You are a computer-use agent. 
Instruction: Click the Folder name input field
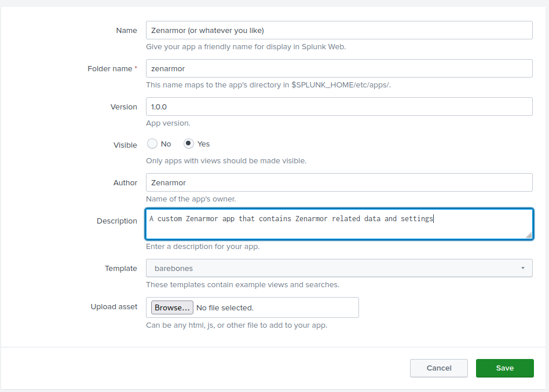[x=339, y=68]
